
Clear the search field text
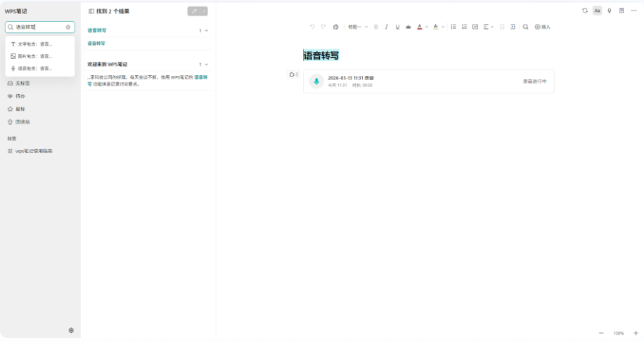(x=68, y=27)
